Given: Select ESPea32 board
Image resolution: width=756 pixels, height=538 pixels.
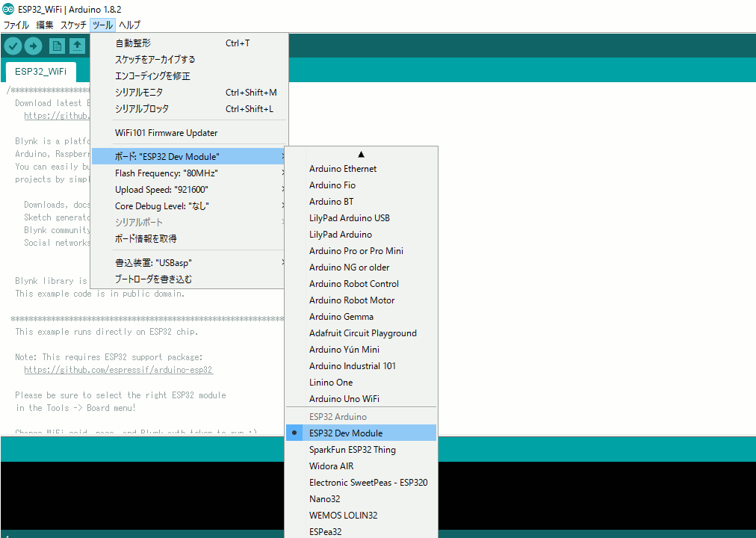Looking at the screenshot, I should (361, 531).
